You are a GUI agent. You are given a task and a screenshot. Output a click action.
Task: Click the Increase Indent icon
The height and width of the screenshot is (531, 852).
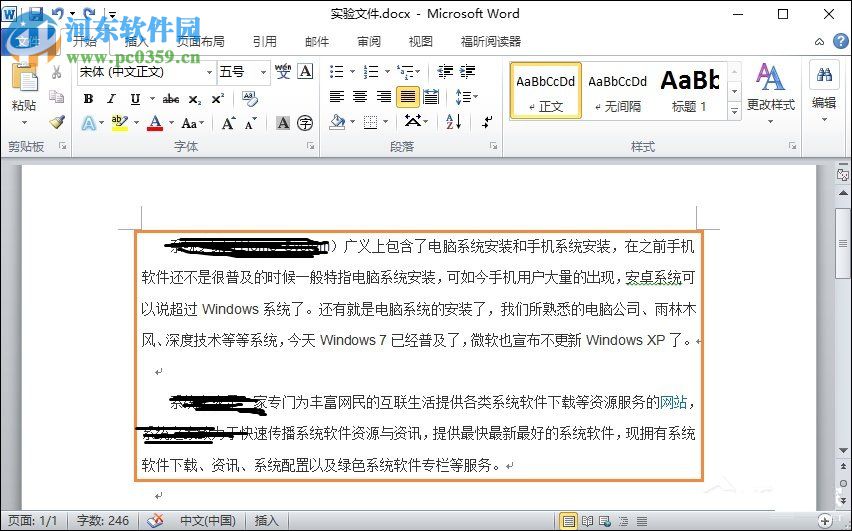[467, 72]
